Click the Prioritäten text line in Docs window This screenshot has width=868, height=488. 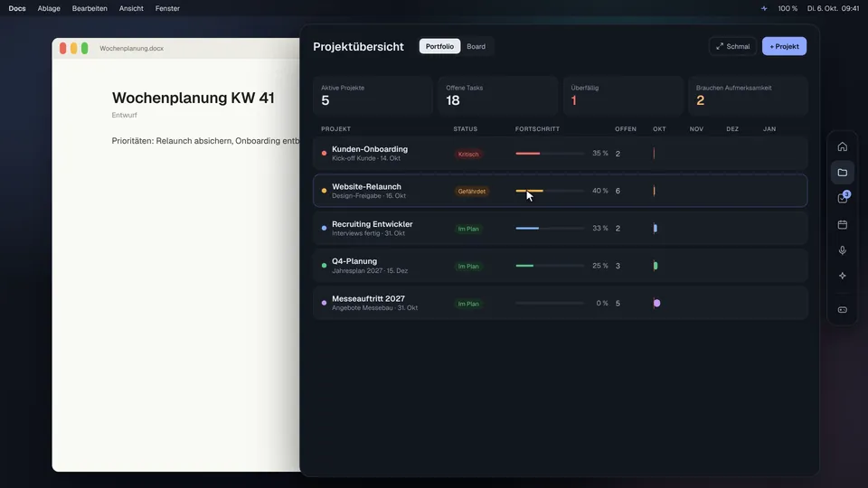[x=205, y=141]
